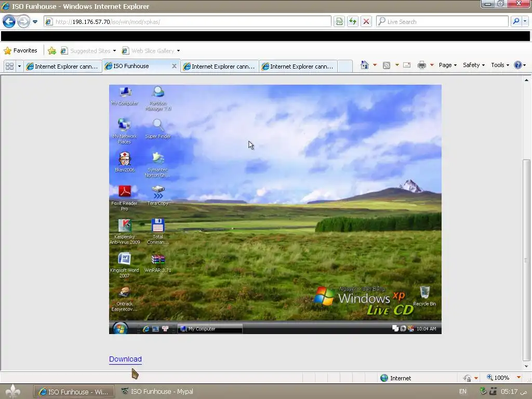
Task: Click the EN language indicator
Action: (x=462, y=392)
